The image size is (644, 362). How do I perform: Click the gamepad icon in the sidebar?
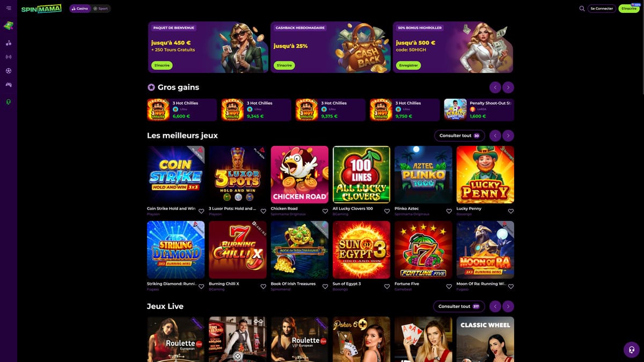(9, 85)
